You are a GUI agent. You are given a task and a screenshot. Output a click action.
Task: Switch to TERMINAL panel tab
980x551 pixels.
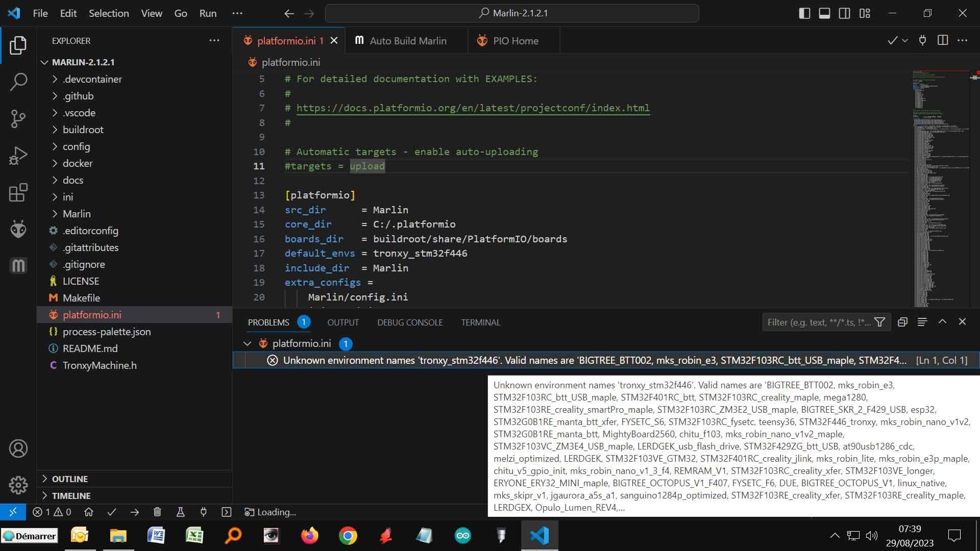pyautogui.click(x=480, y=322)
